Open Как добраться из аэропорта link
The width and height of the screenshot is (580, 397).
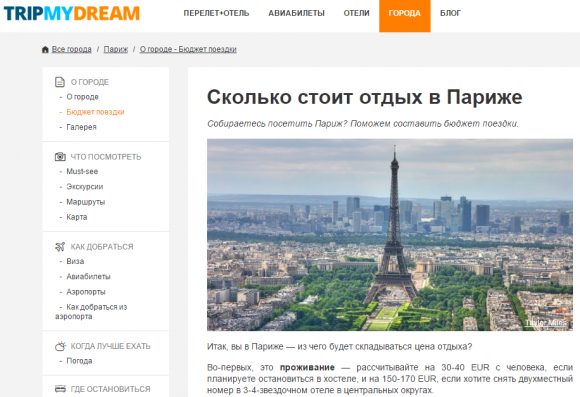[x=91, y=312]
